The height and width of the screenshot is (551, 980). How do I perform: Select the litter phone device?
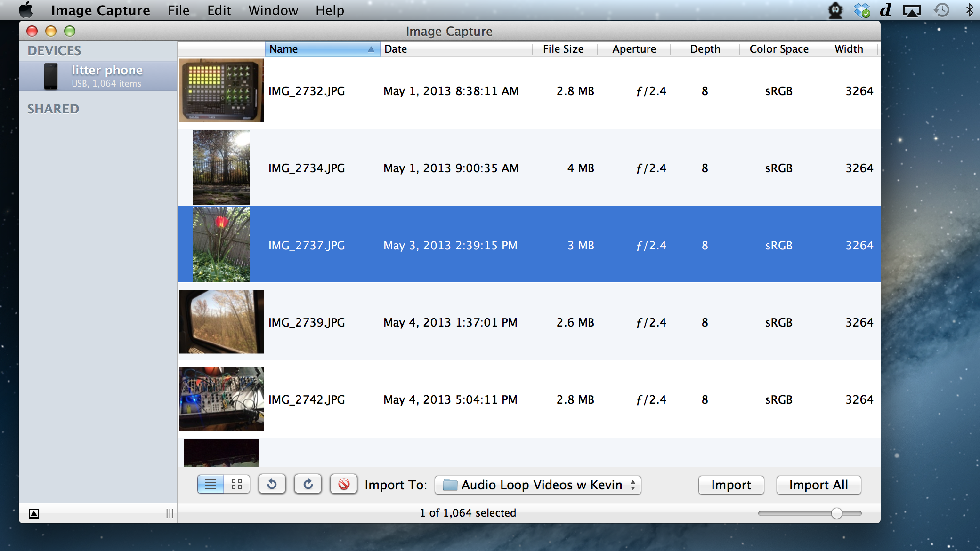(x=98, y=76)
